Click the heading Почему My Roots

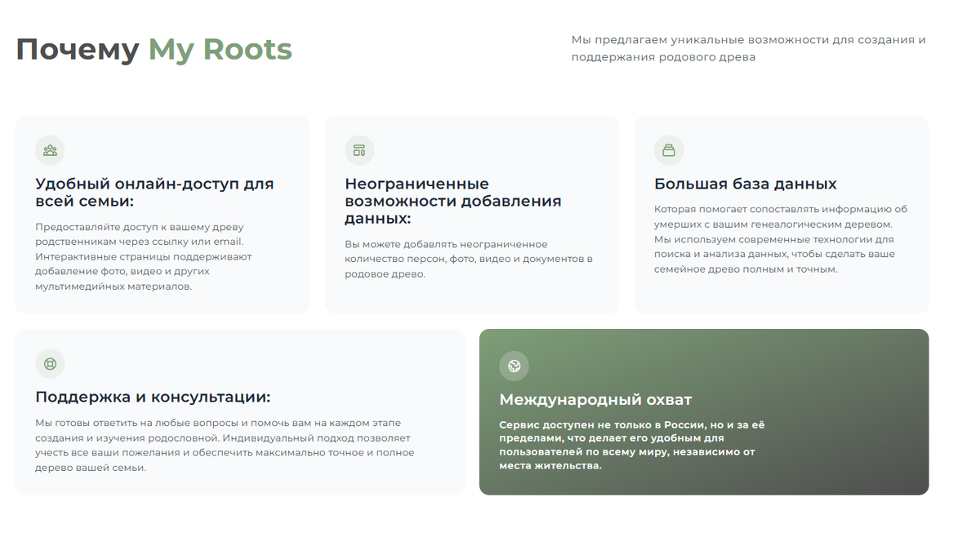coord(154,49)
